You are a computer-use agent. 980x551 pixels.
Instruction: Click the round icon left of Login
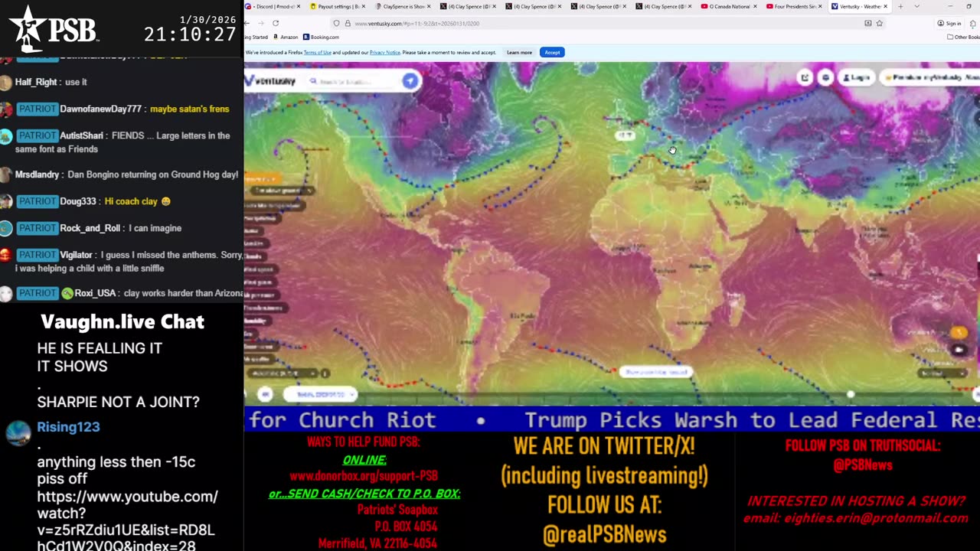click(825, 77)
